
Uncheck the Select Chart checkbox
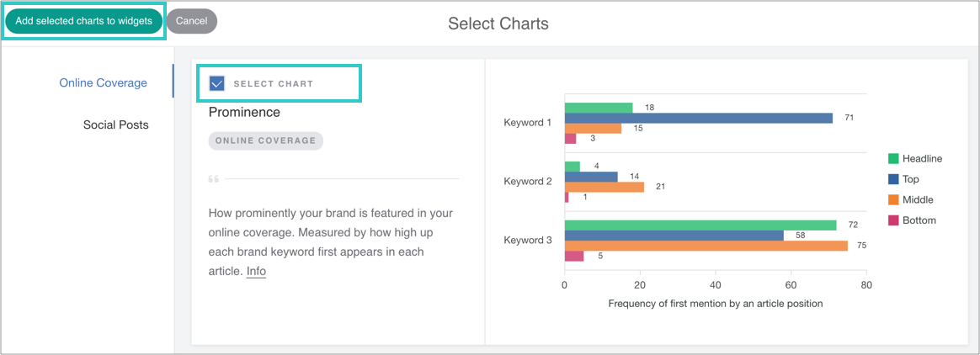pyautogui.click(x=217, y=83)
